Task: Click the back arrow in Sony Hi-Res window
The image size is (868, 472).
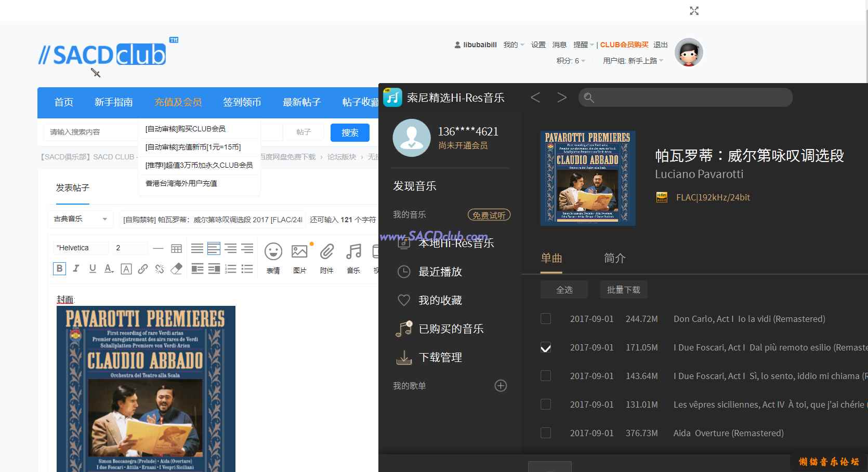Action: pos(535,97)
